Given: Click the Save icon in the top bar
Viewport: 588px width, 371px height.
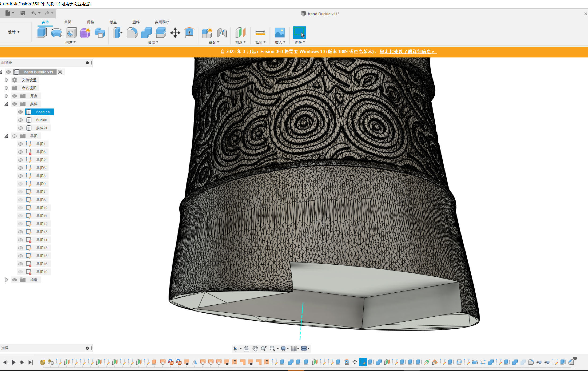Looking at the screenshot, I should 23,13.
